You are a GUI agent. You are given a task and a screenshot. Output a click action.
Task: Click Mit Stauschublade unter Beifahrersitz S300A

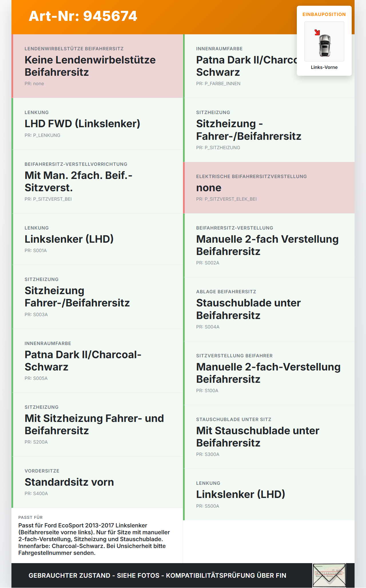coord(269,437)
